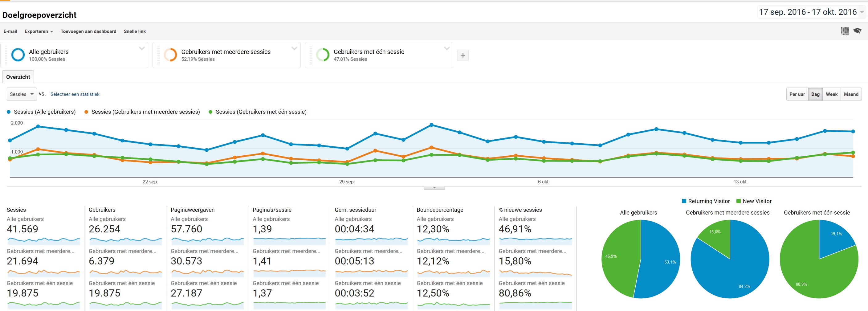Select the Overzicht tab
Screen dimensions: 868x311
coord(18,77)
